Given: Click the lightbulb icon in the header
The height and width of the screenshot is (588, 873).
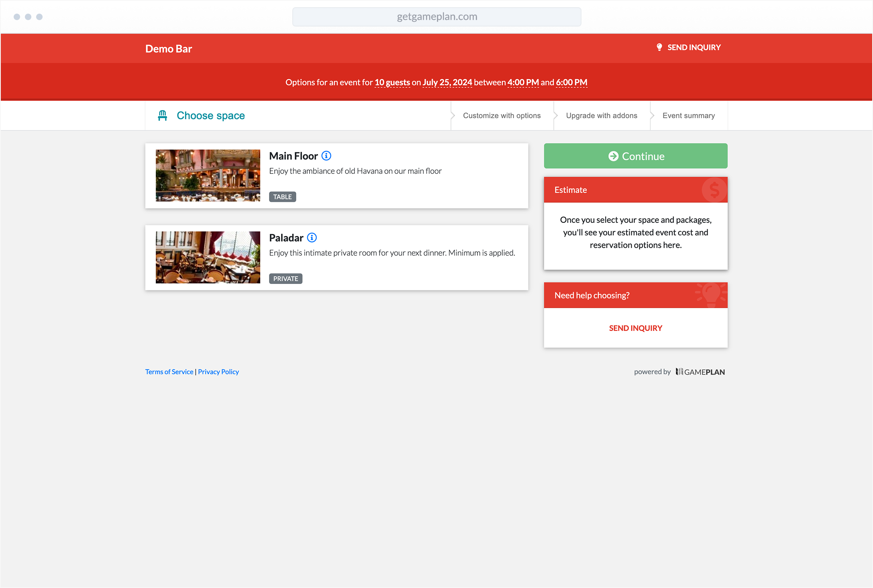Looking at the screenshot, I should [659, 47].
